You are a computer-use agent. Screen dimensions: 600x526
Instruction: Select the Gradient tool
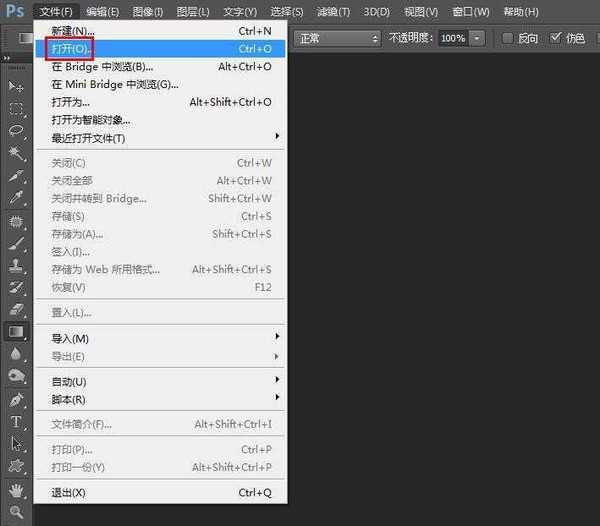[x=16, y=331]
